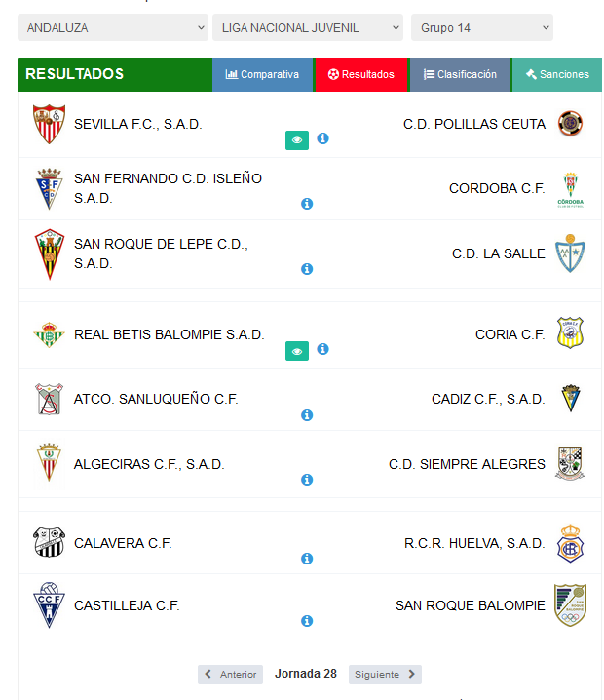Screen dimensions: 604x700
Task: Expand the ANDALUZA federation dropdown
Action: point(113,27)
